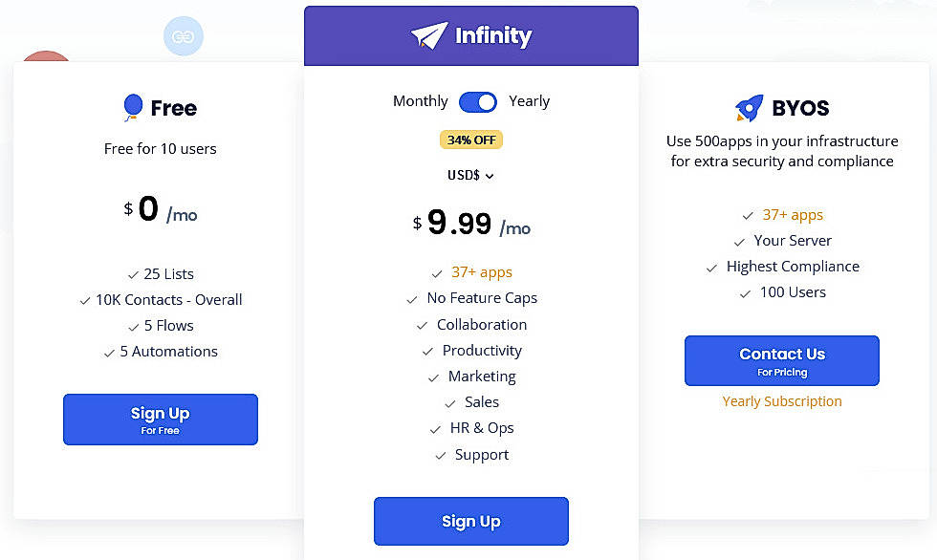Click the Yearly Subscription link

(782, 401)
